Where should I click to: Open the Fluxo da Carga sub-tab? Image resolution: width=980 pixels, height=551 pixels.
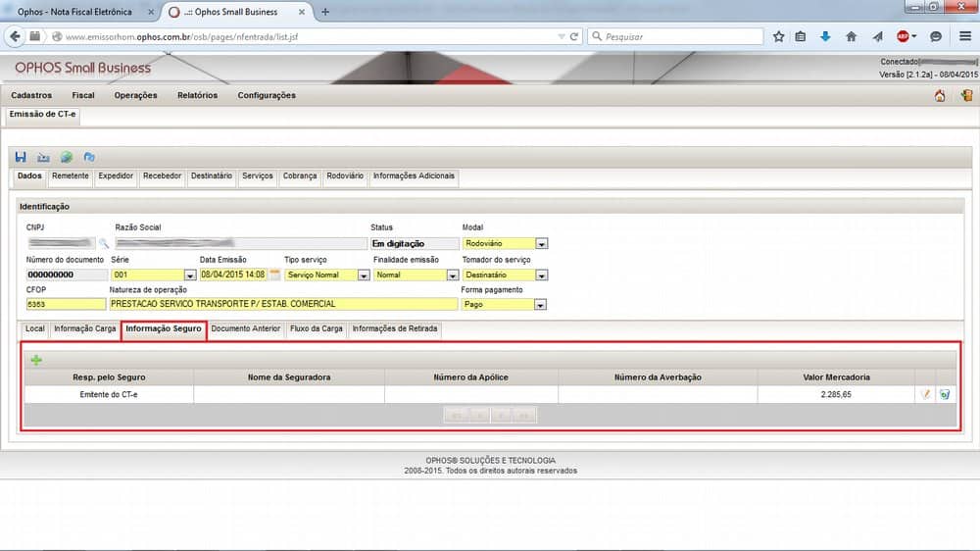coord(317,329)
